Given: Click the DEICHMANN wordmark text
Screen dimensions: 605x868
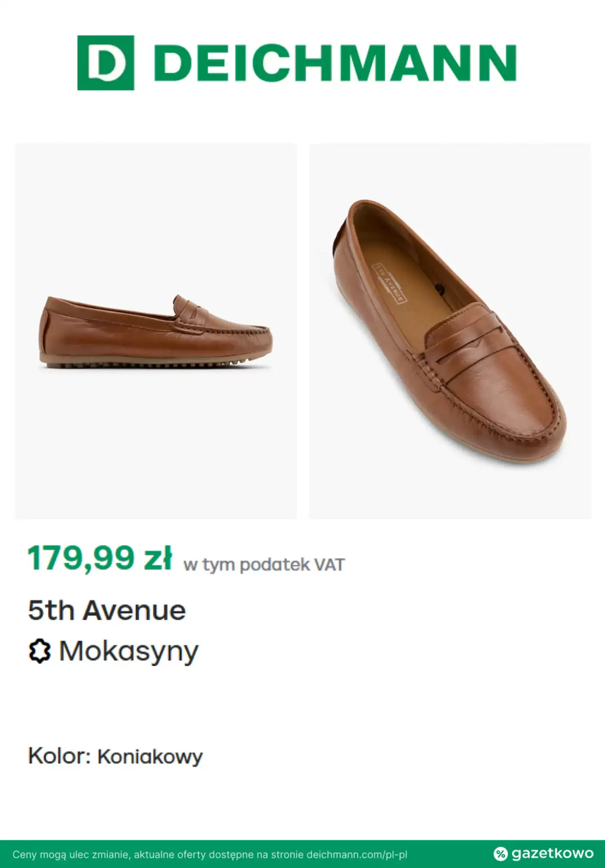Looking at the screenshot, I should pyautogui.click(x=335, y=63).
